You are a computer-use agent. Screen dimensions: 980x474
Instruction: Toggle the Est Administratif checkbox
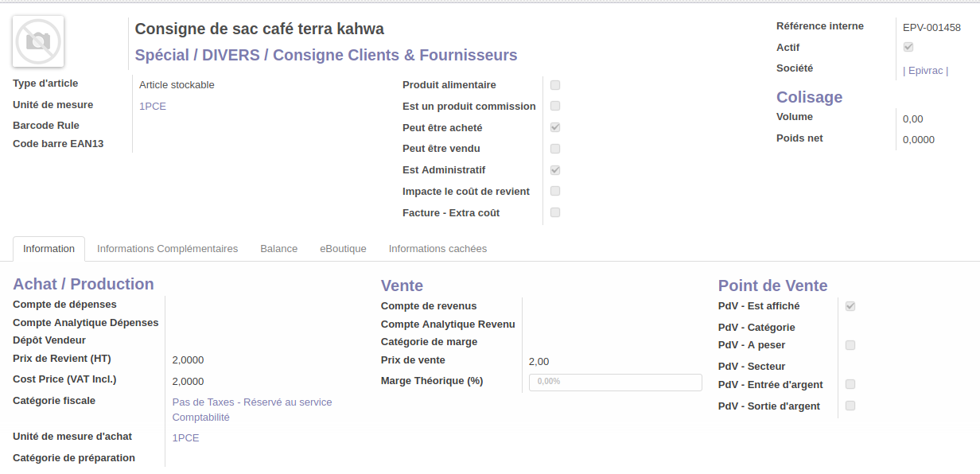(x=555, y=170)
